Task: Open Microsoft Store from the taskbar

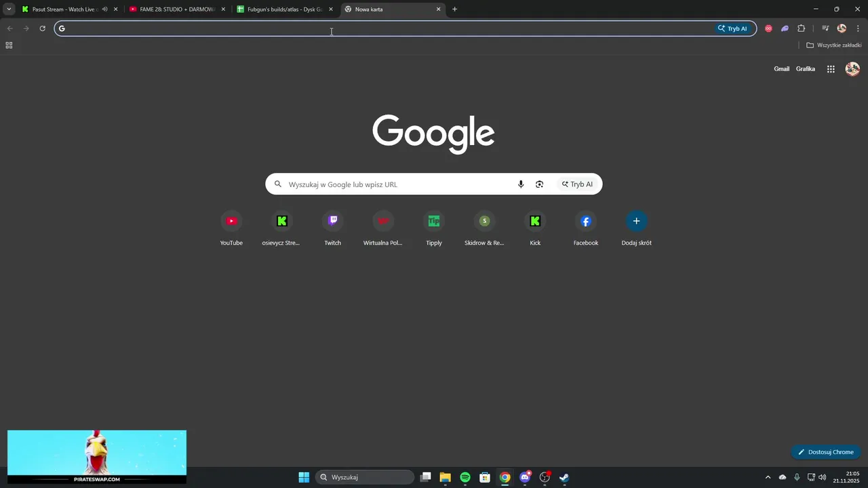Action: pyautogui.click(x=485, y=477)
